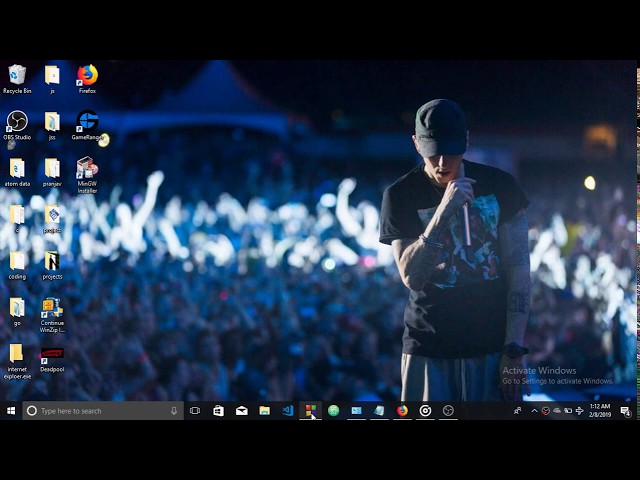Open the People icon in system tray
The height and width of the screenshot is (480, 640).
(518, 411)
